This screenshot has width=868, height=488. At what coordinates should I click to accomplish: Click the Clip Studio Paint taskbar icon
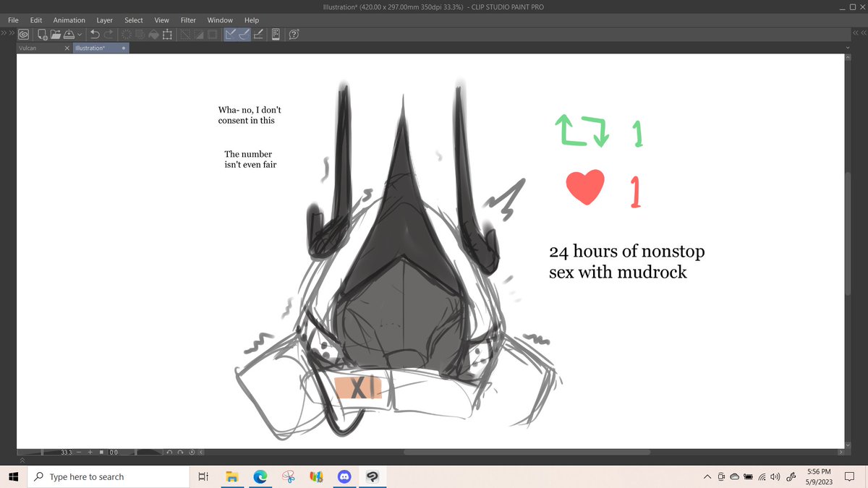[372, 476]
